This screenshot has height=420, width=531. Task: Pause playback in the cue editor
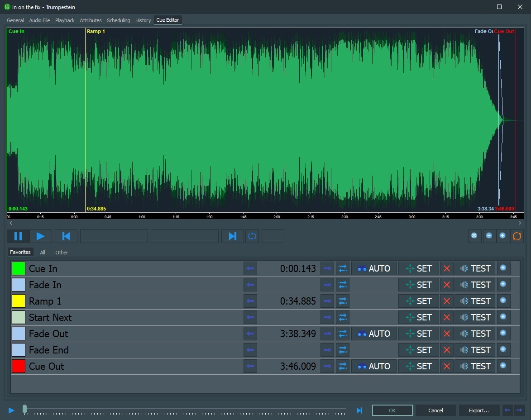tap(18, 236)
